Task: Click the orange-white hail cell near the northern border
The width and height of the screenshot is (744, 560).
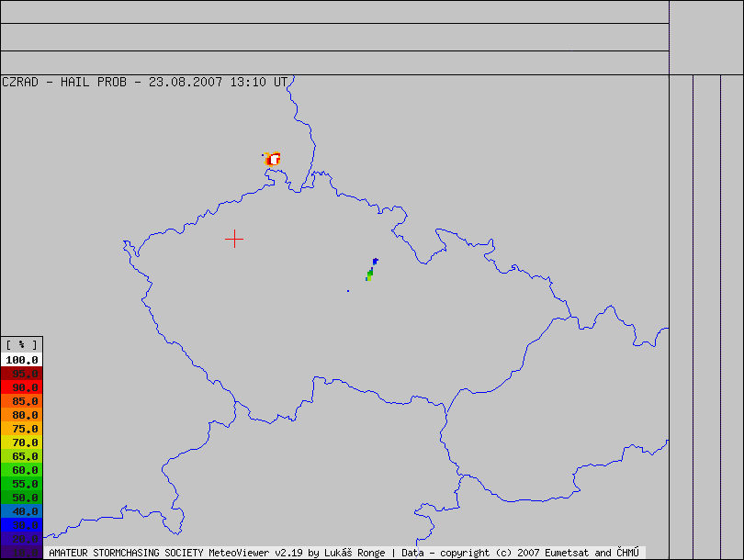Action: (273, 159)
